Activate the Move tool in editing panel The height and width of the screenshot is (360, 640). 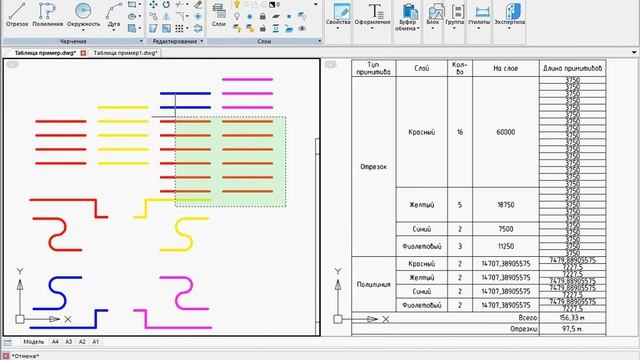153,4
